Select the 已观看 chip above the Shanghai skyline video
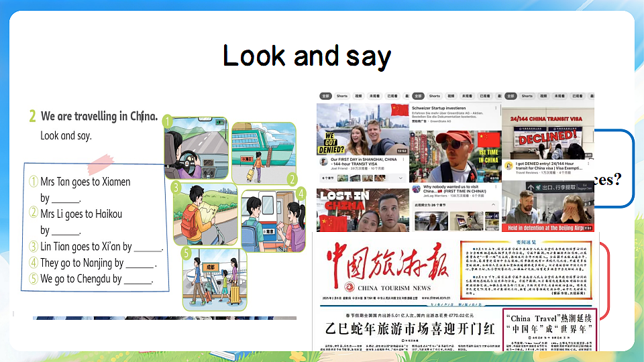 (392, 96)
